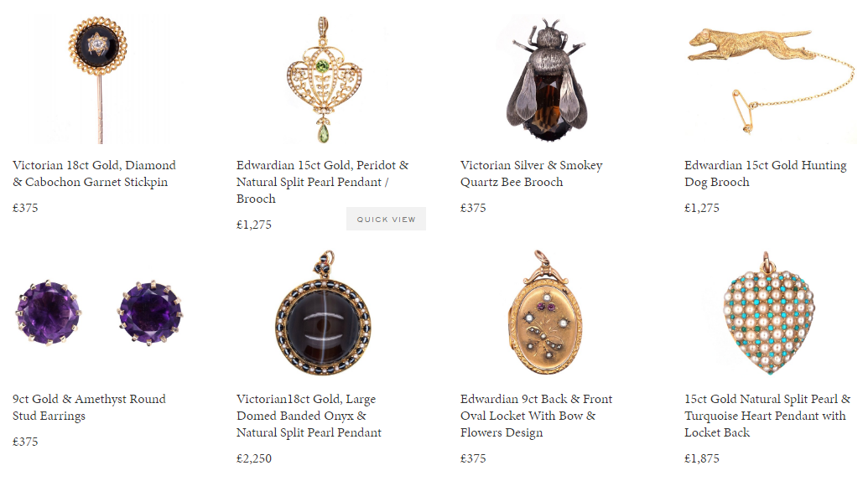The height and width of the screenshot is (481, 868).
Task: Click the £1,275 hunting dog brooch price
Action: [702, 208]
